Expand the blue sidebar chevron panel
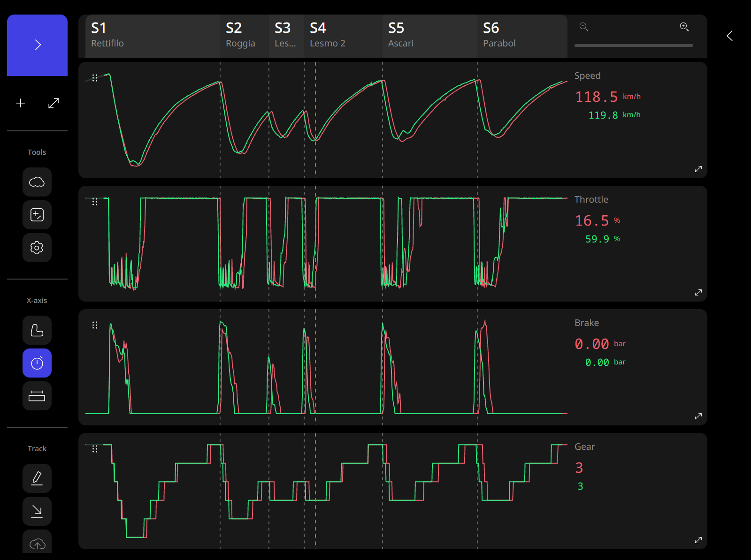751x560 pixels. 37,45
